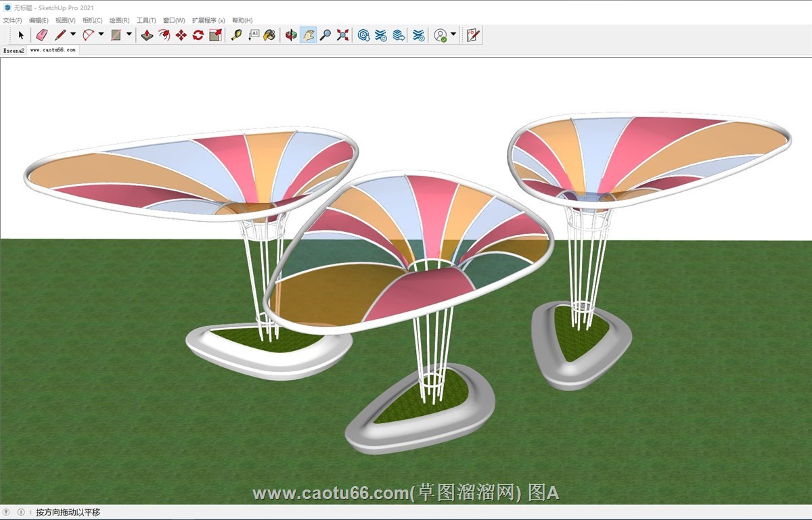Choose the Move tool with red arrows
812x520 pixels.
181,35
